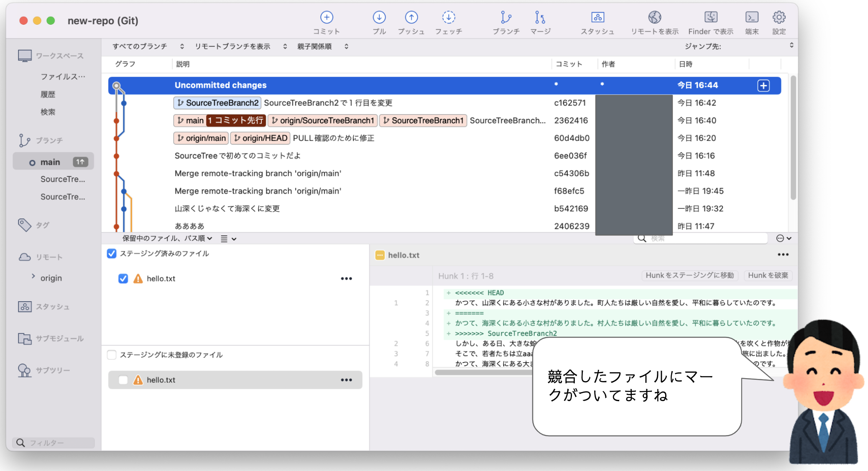Click the Hunkを破棄 button

coord(768,276)
